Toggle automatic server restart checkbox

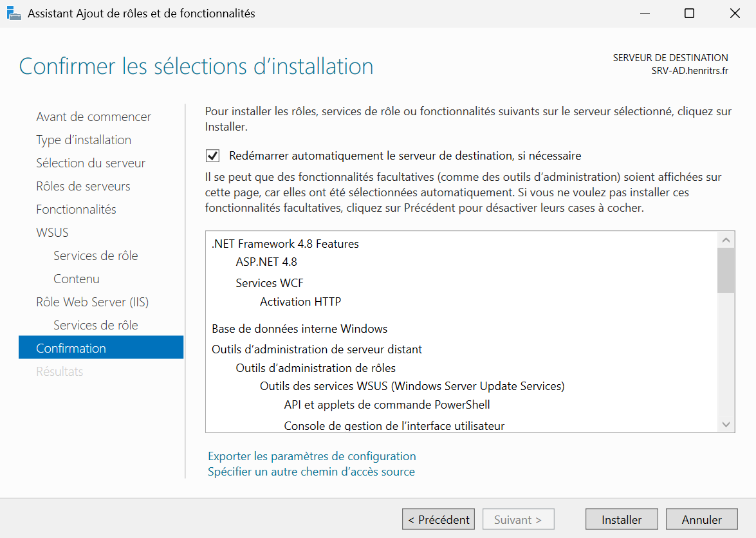(212, 156)
